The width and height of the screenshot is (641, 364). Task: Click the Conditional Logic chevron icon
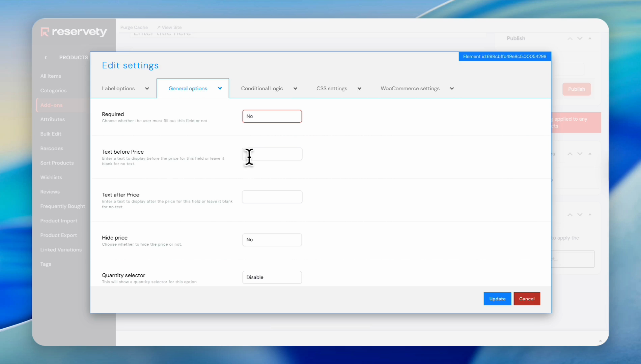(x=296, y=89)
